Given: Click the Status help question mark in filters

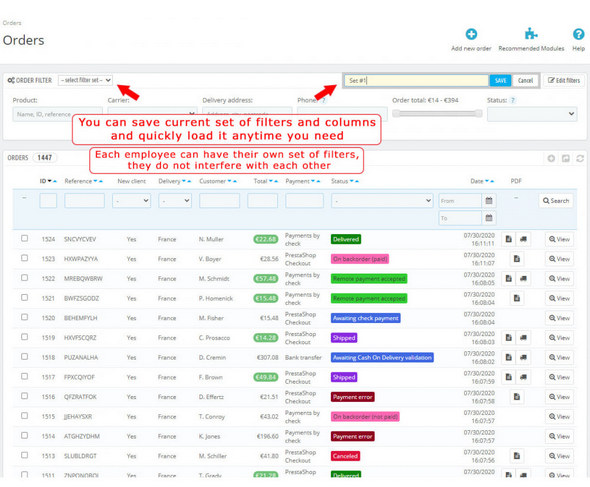Looking at the screenshot, I should pos(512,100).
